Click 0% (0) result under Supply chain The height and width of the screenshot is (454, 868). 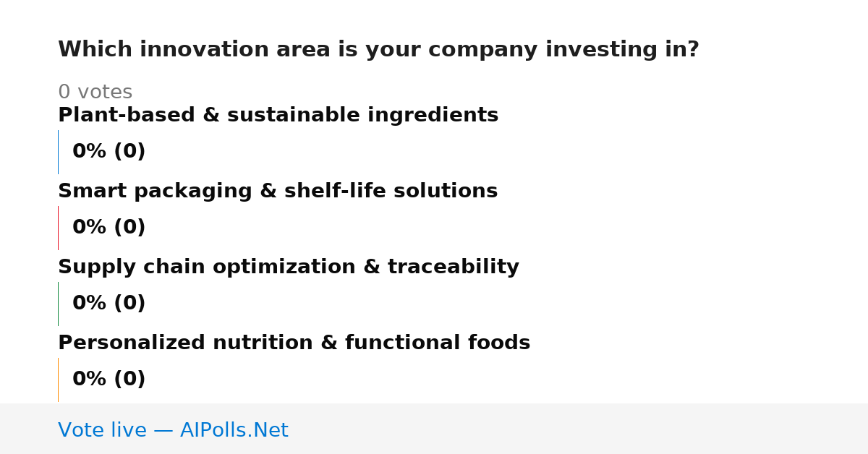click(109, 304)
